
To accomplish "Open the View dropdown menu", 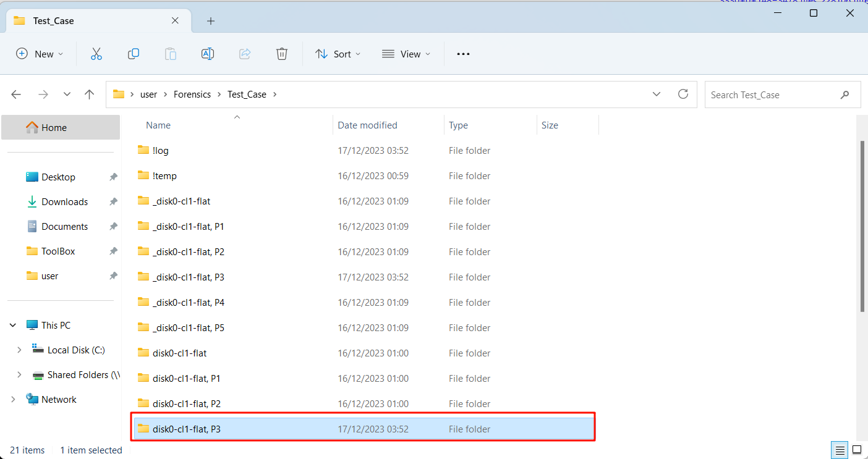I will 406,54.
